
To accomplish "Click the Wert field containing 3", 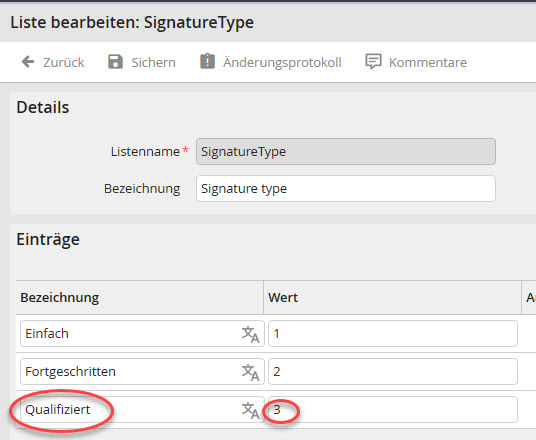I will coord(393,410).
